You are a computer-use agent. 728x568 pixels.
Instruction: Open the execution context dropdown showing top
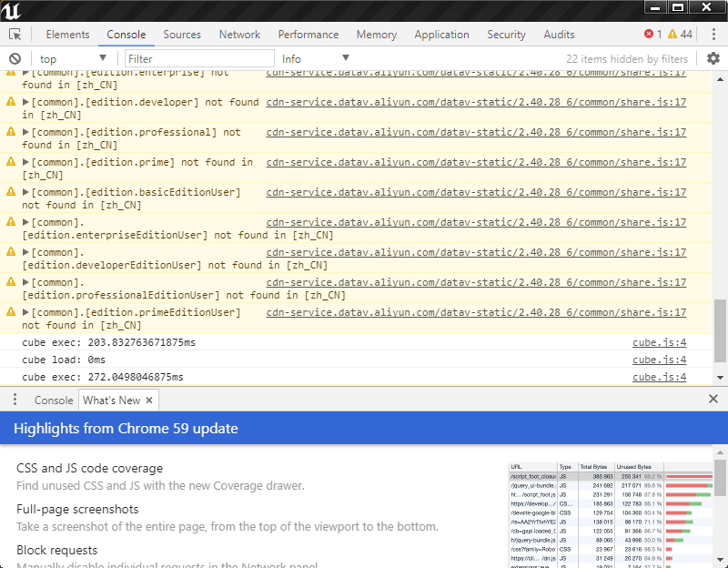pyautogui.click(x=73, y=57)
